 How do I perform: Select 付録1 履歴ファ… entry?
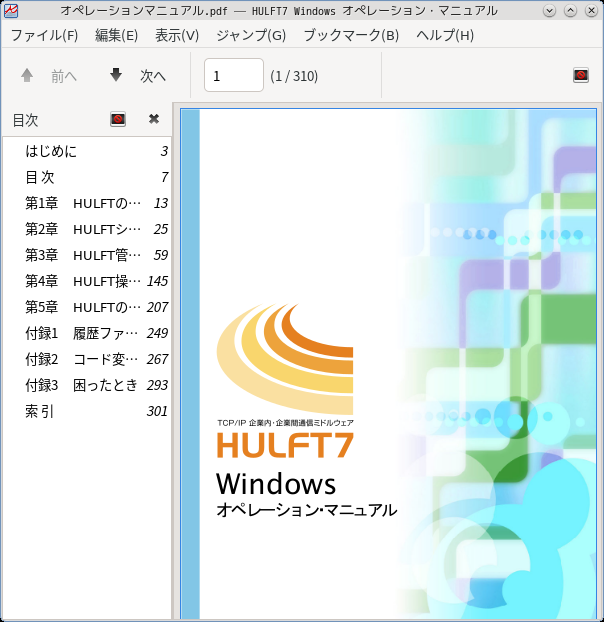(87, 333)
